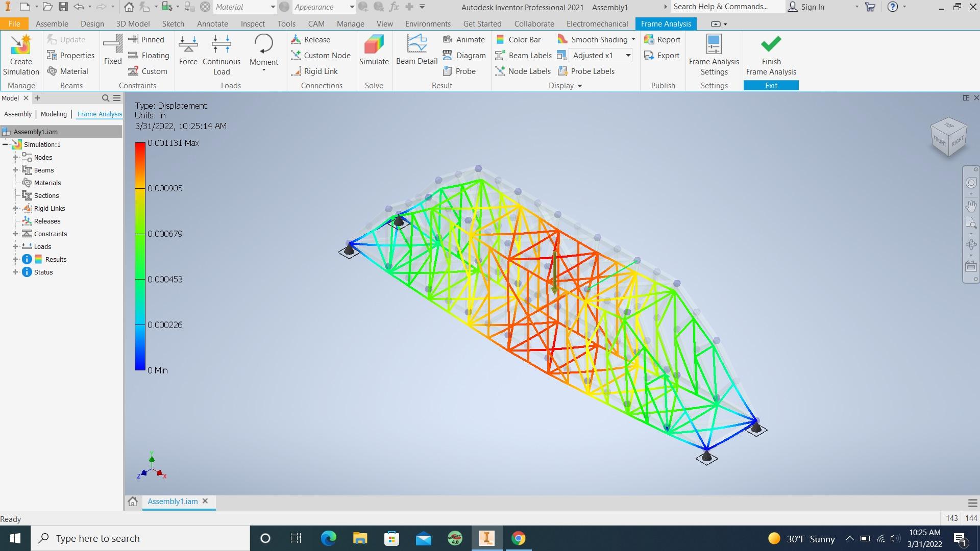The width and height of the screenshot is (980, 551).
Task: Click the Windows taskbar search box
Action: tap(141, 538)
